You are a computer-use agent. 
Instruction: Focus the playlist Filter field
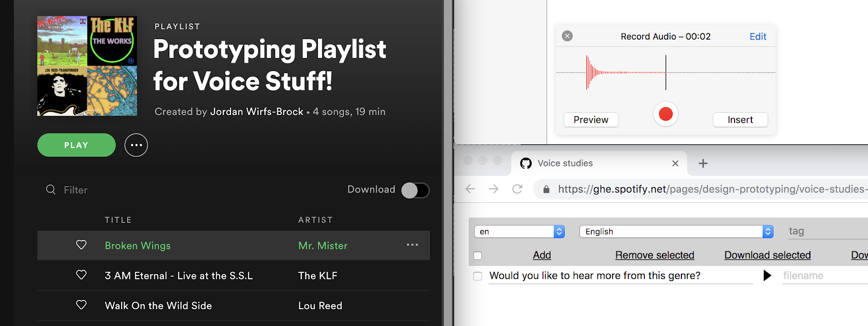tap(75, 190)
